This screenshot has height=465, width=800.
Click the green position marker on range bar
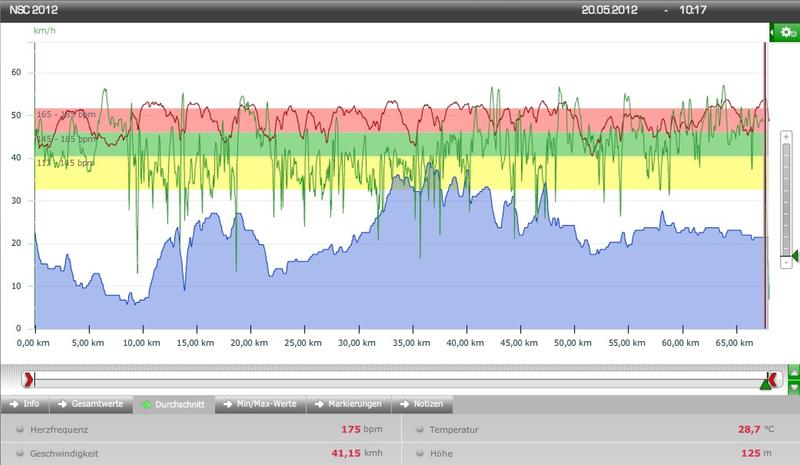click(x=765, y=384)
